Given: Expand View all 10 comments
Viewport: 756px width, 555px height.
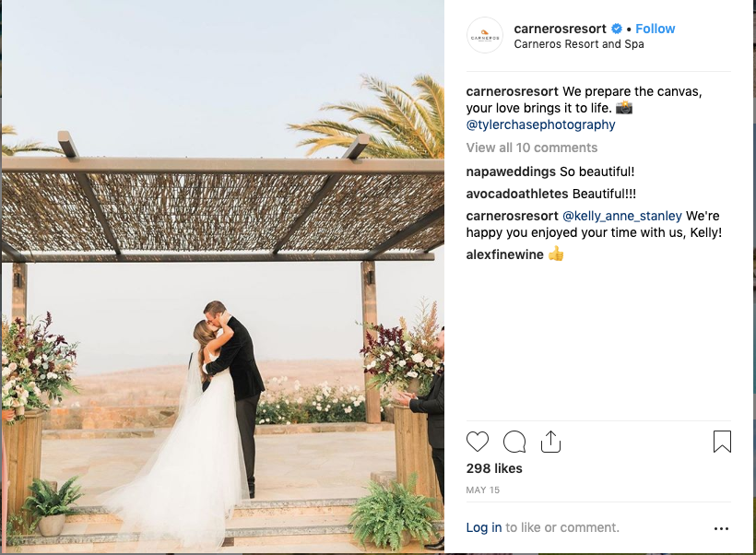Looking at the screenshot, I should pyautogui.click(x=532, y=148).
